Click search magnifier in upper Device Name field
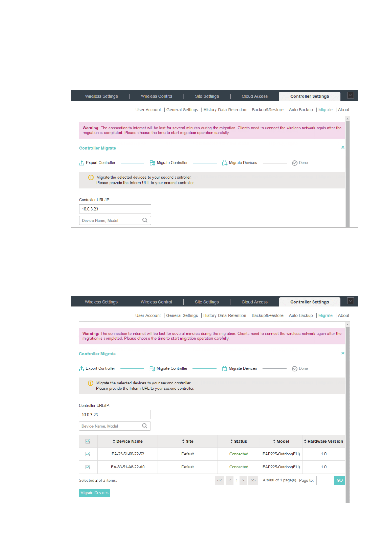This screenshot has width=392, height=554. [145, 220]
